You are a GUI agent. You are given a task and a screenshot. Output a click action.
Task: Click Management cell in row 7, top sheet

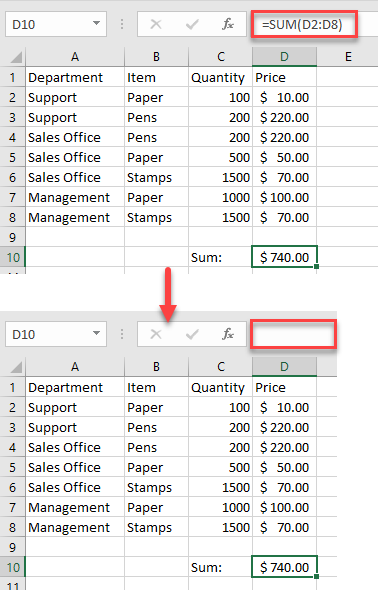point(75,198)
